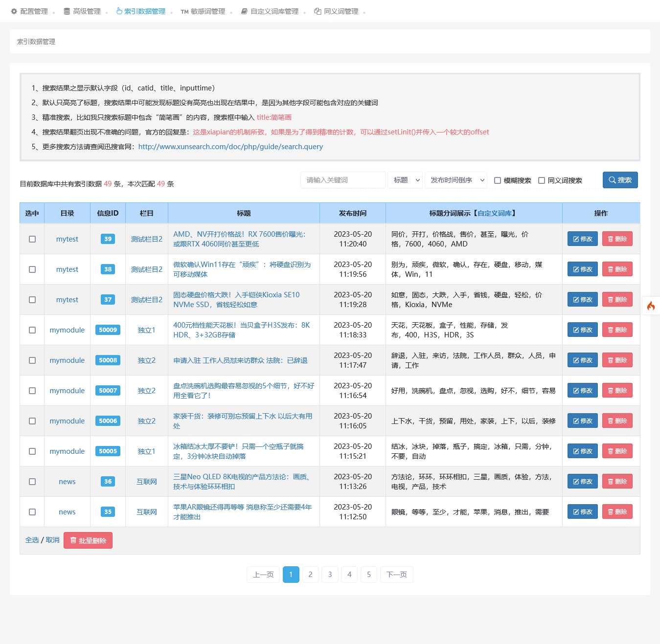Screen dimensions: 660x644
Task: Expand the 发布时间倒序 sort dropdown
Action: click(456, 180)
